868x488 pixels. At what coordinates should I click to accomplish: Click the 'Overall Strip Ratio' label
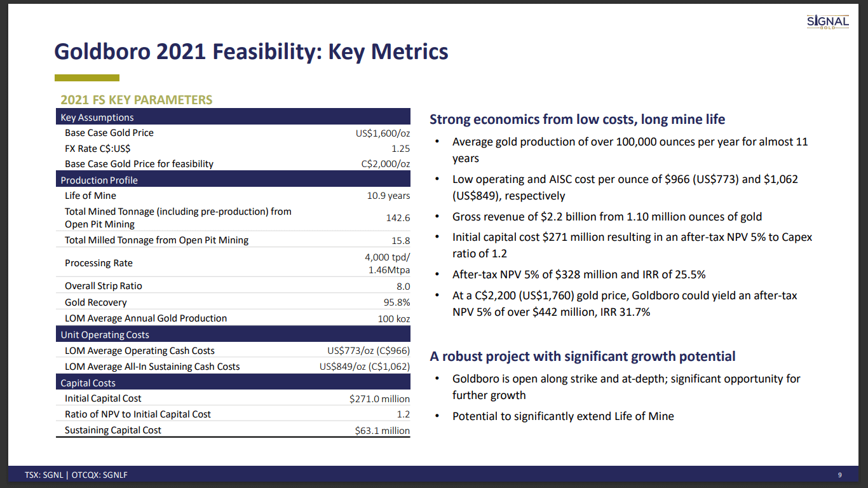tap(104, 286)
